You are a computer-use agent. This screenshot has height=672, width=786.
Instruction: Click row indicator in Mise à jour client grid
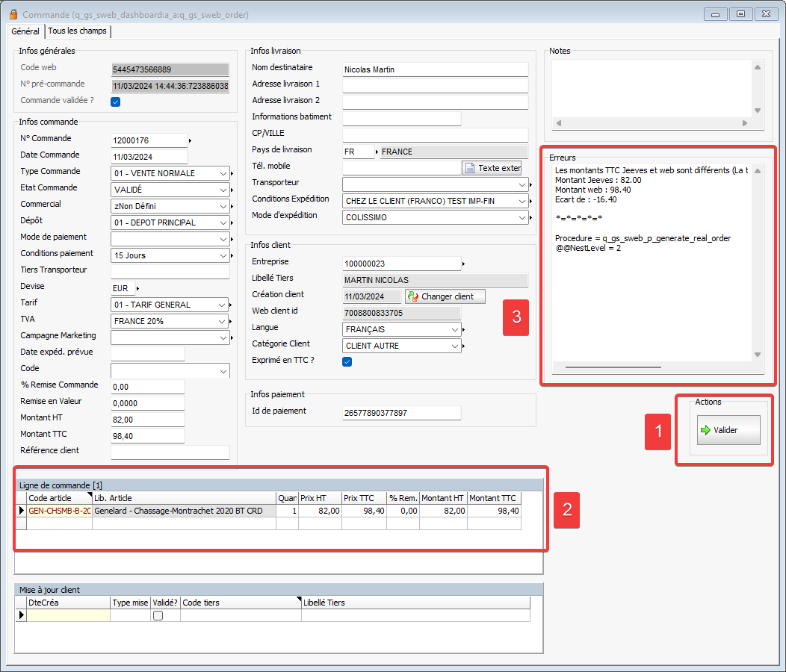[21, 615]
